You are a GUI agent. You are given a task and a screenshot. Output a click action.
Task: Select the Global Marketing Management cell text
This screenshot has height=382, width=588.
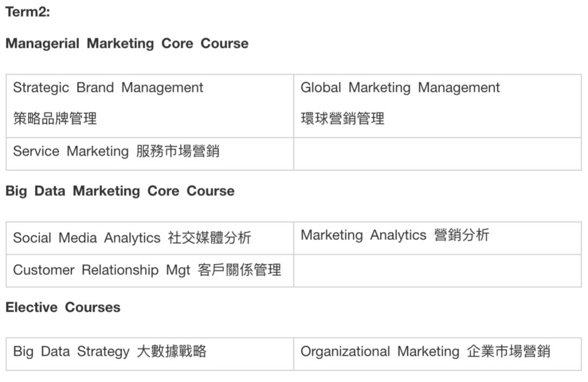click(x=400, y=88)
